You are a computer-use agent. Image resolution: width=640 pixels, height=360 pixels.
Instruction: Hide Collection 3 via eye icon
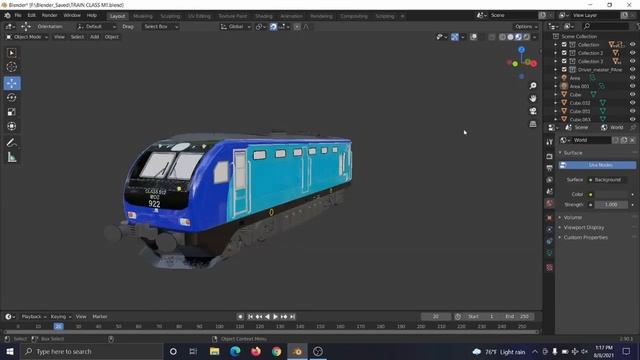[x=632, y=61]
